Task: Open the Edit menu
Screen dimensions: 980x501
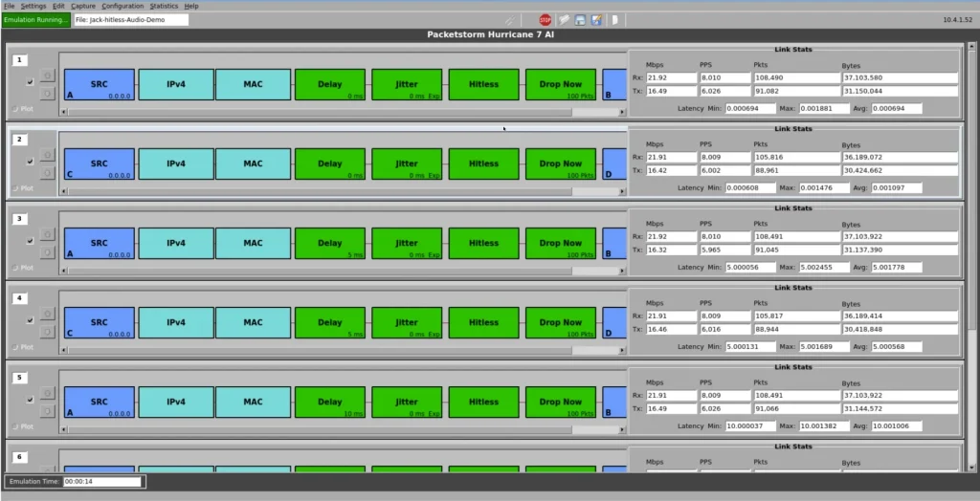Action: coord(58,6)
